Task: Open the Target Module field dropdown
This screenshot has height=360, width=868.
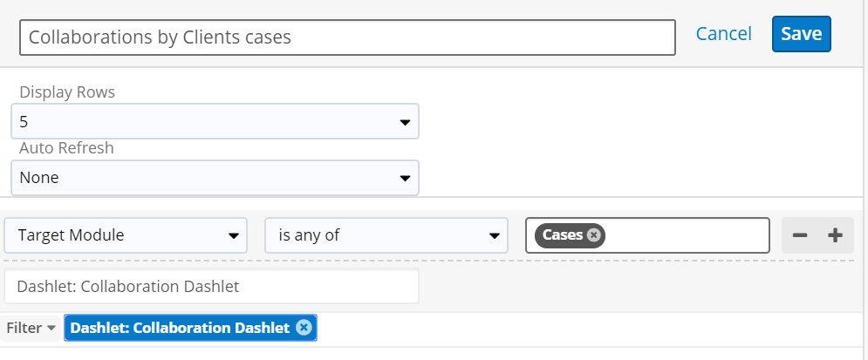Action: pyautogui.click(x=126, y=235)
